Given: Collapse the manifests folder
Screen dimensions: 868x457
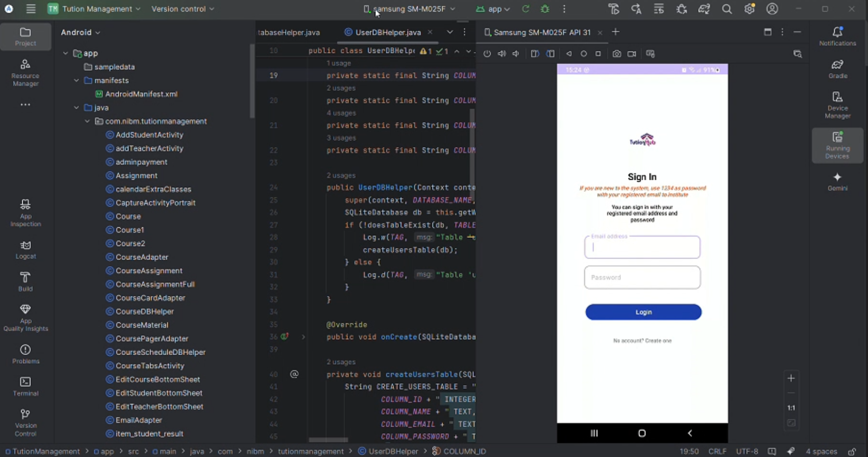Looking at the screenshot, I should pyautogui.click(x=76, y=80).
